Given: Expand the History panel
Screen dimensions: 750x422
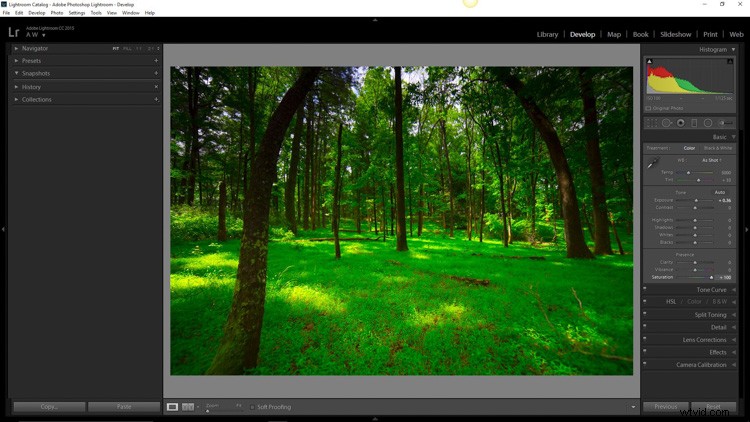Looking at the screenshot, I should coord(16,87).
